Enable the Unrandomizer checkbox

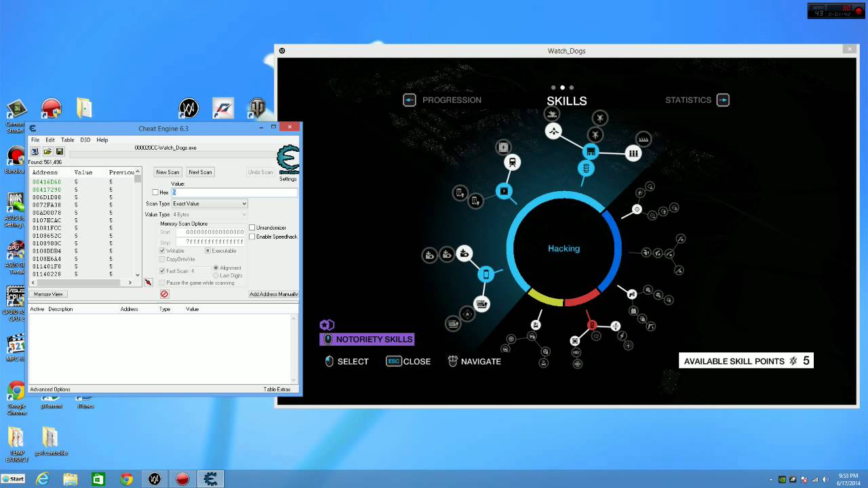pyautogui.click(x=252, y=228)
